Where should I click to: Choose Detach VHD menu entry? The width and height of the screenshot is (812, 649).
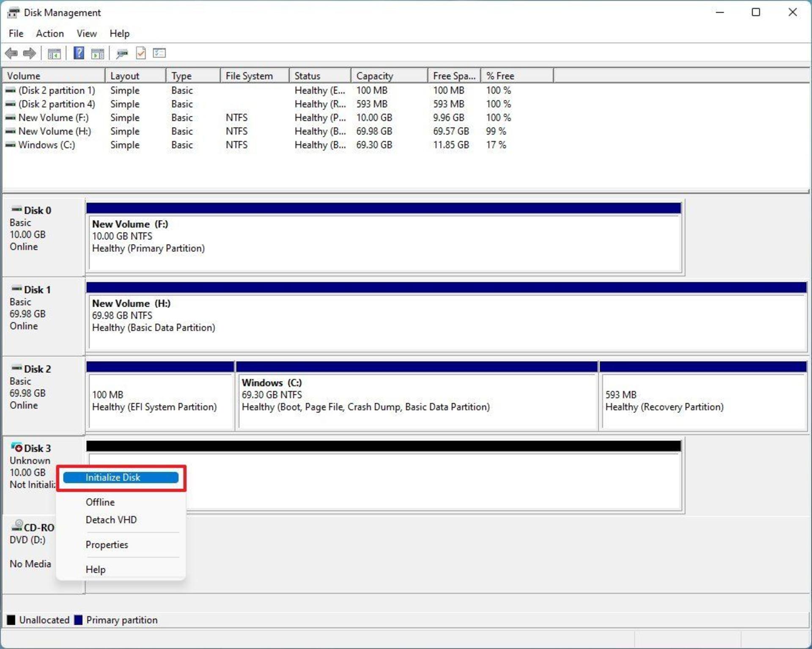[111, 520]
